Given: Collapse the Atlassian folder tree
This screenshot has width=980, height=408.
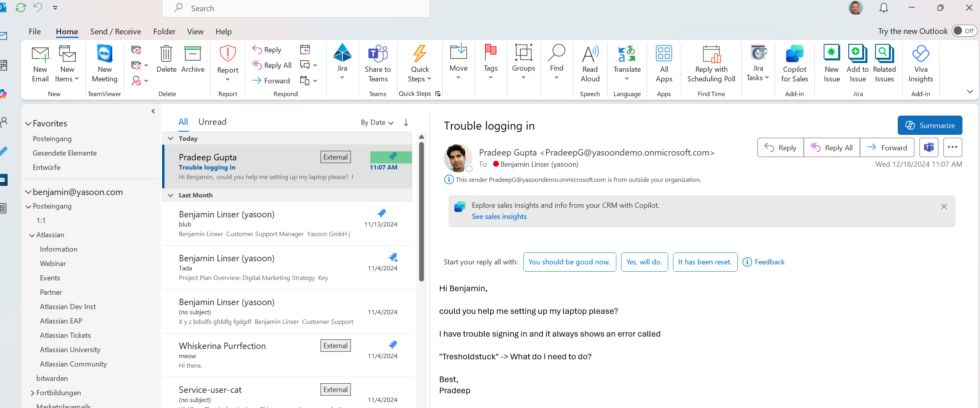Looking at the screenshot, I should coord(32,235).
